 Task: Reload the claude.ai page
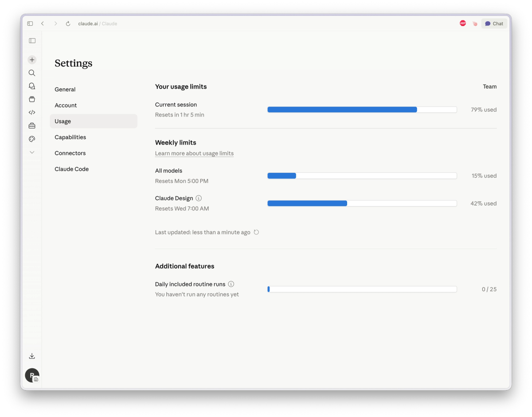point(68,23)
